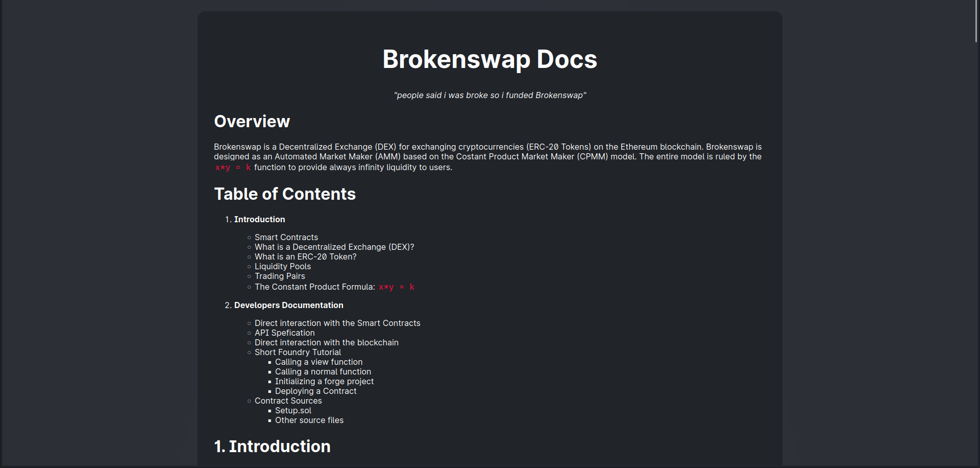Screen dimensions: 980x468
Task: Open the Calling a normal function link
Action: point(323,371)
